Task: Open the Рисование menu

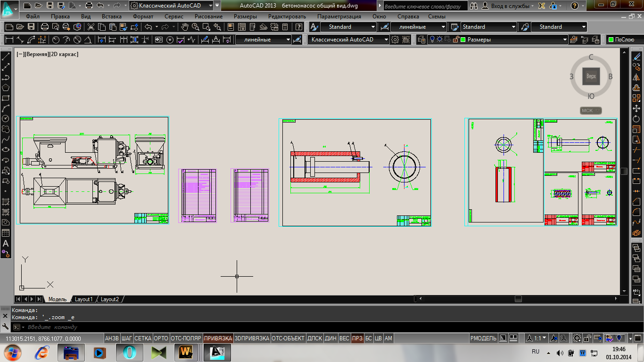Action: [208, 16]
